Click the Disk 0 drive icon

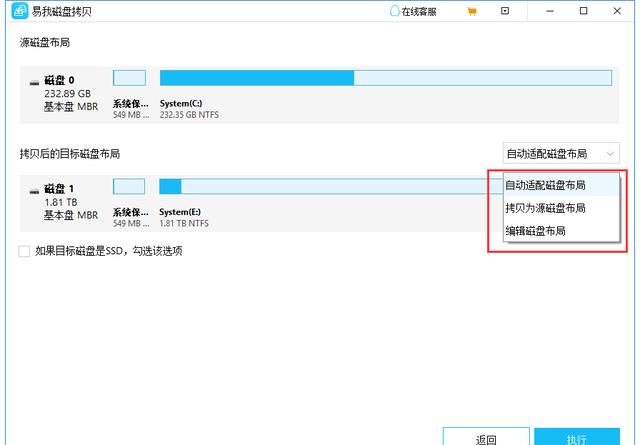point(35,80)
